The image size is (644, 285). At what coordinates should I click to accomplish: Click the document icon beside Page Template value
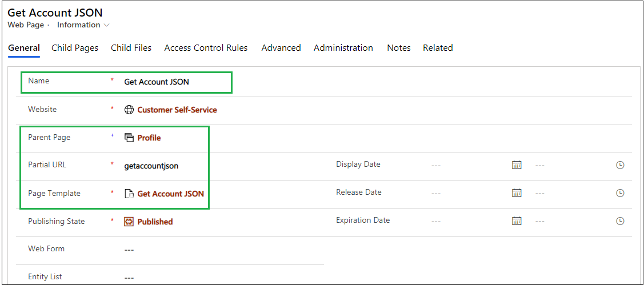tap(129, 194)
